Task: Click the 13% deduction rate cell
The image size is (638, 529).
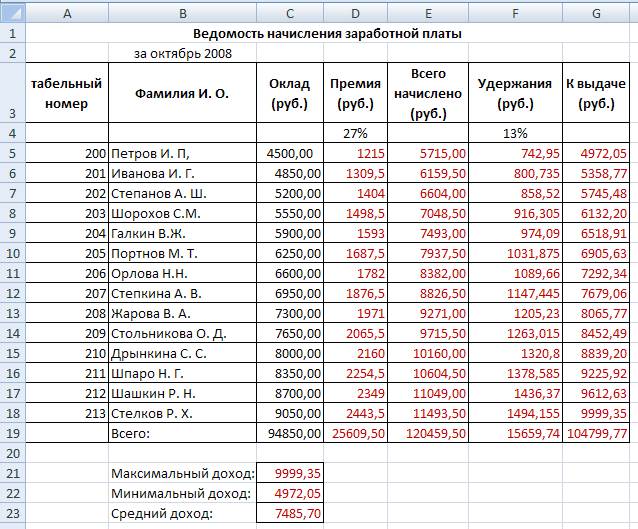Action: point(515,132)
